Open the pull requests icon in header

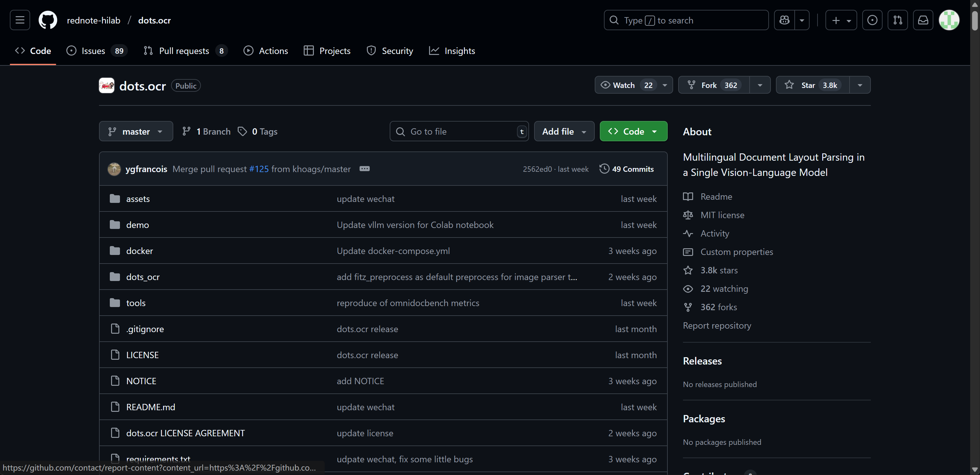pos(897,20)
